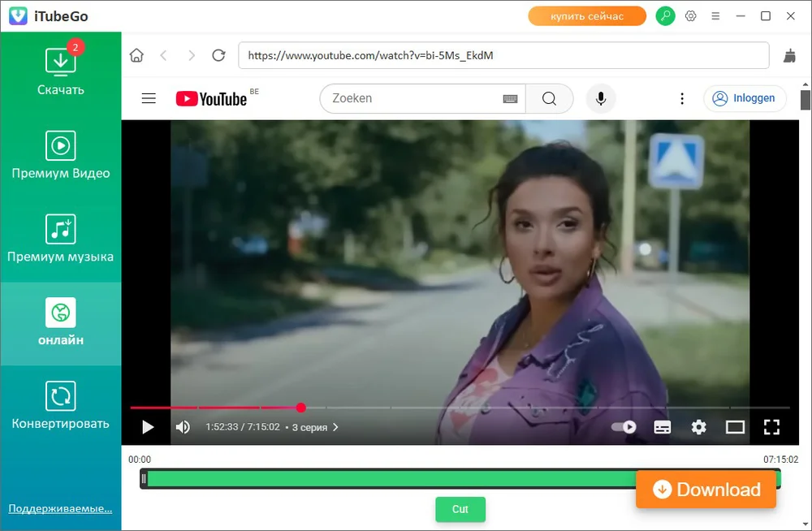The width and height of the screenshot is (812, 531).
Task: Expand the '3 серия' chapter chevron
Action: [336, 427]
